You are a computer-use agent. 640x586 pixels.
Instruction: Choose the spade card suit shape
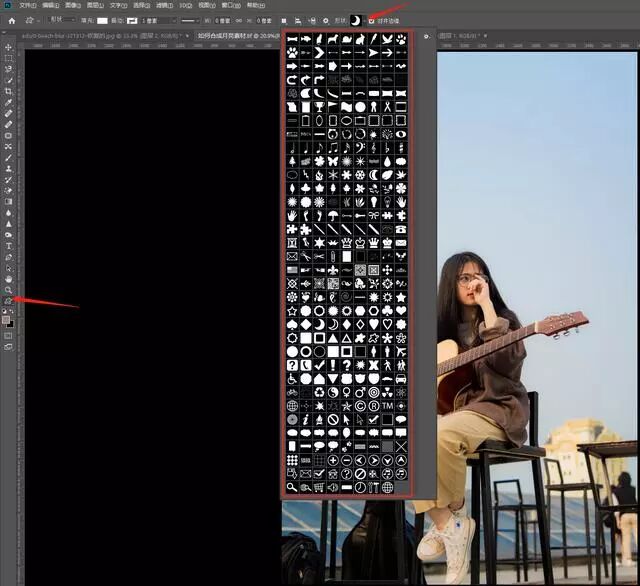tap(292, 324)
